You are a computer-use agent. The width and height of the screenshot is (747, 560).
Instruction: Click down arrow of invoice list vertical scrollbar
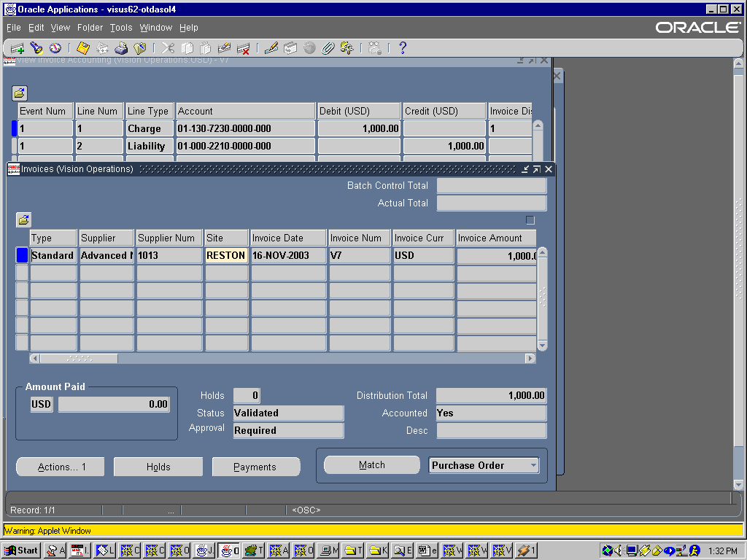point(542,345)
